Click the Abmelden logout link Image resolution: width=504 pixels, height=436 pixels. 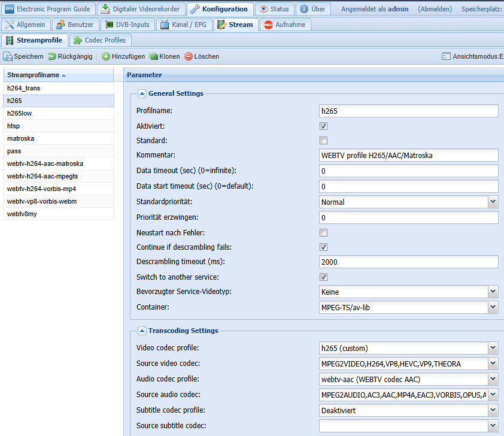[x=435, y=9]
